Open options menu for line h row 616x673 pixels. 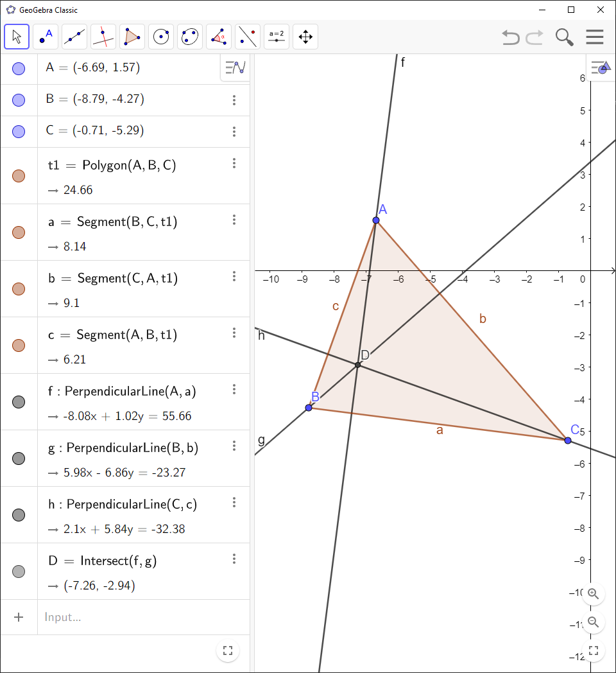coord(234,502)
